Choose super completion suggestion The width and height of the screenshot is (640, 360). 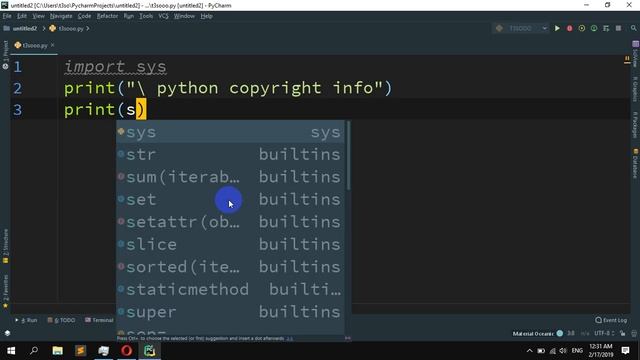point(231,311)
